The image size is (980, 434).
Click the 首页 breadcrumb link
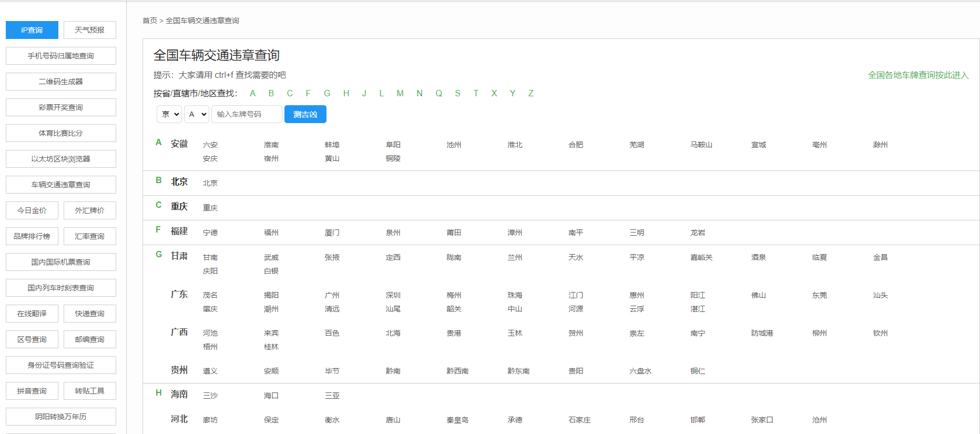[x=149, y=21]
